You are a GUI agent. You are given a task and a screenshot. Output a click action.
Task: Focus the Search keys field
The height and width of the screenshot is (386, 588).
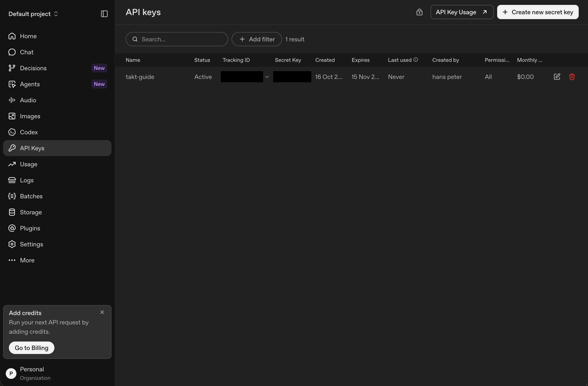(x=177, y=39)
